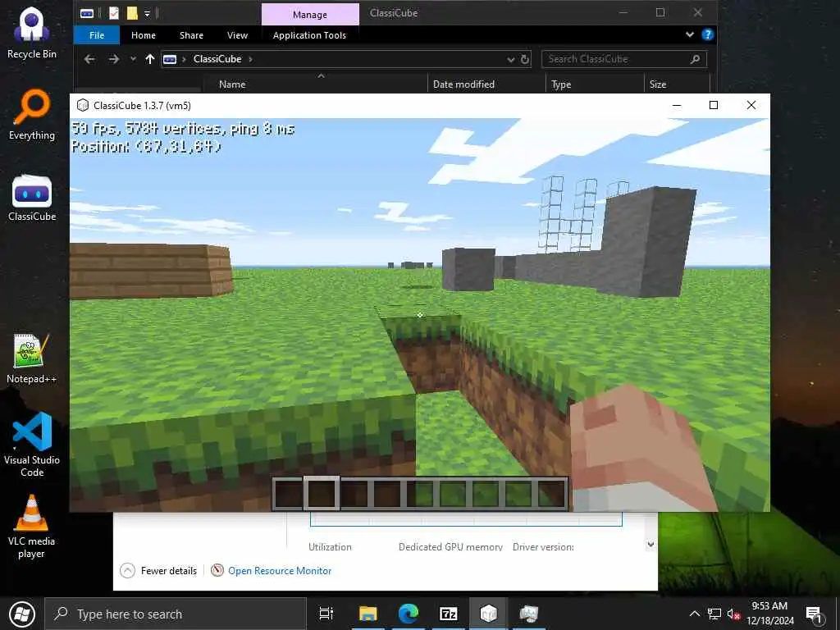Open Explorer help question mark
This screenshot has height=630, width=840.
tap(708, 34)
